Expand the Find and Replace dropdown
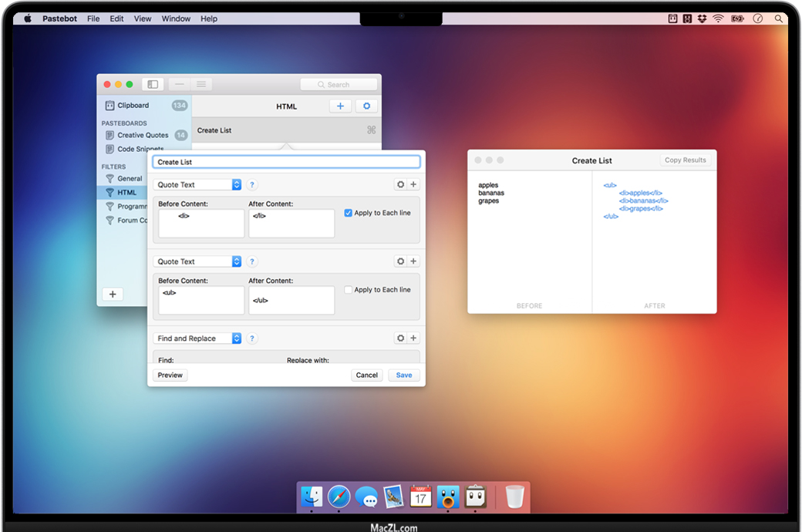802x532 pixels. [x=197, y=338]
